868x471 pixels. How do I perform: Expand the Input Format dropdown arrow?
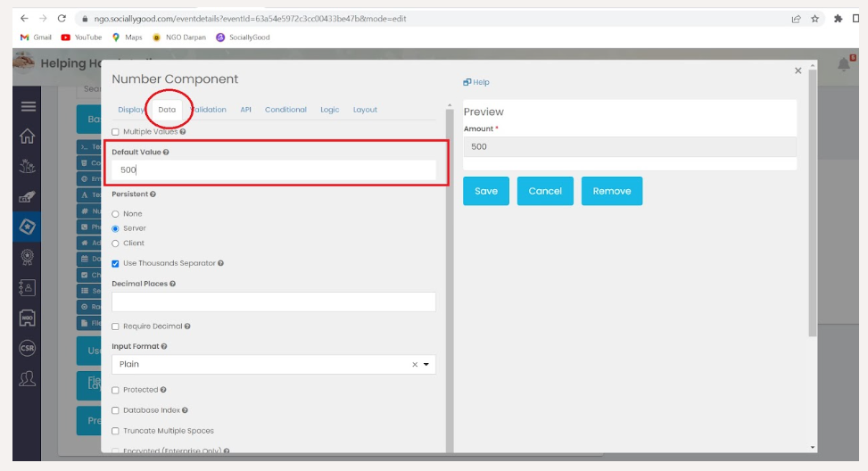pyautogui.click(x=426, y=365)
